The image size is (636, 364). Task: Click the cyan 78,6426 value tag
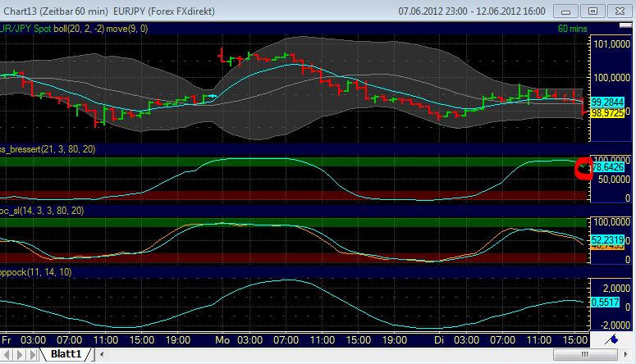click(608, 167)
